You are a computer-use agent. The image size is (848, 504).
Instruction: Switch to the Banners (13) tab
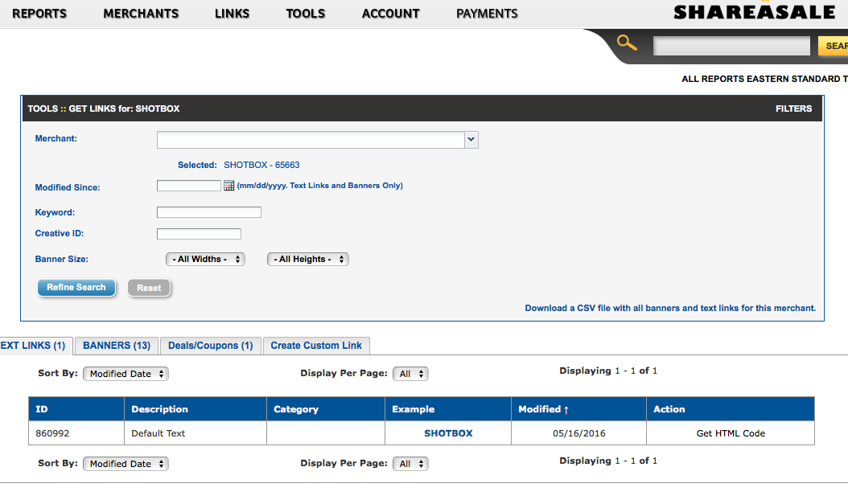click(x=117, y=346)
